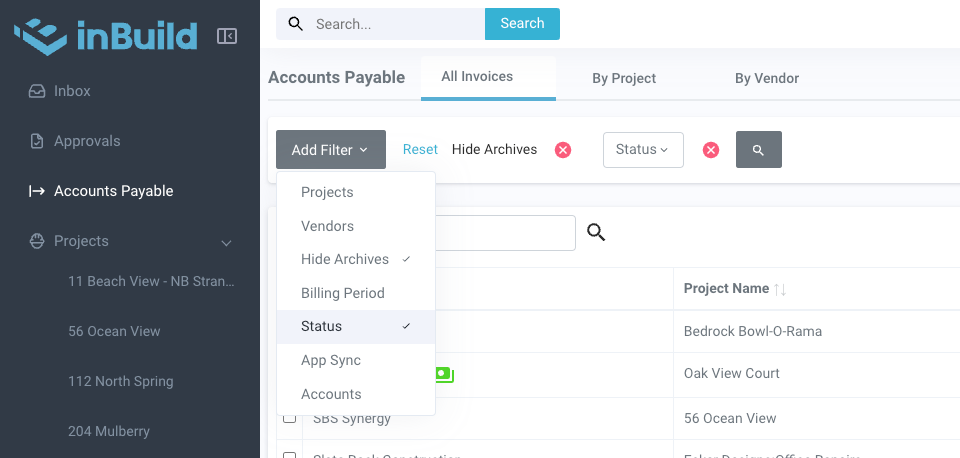This screenshot has height=458, width=960.
Task: Go to Approvals in the sidebar
Action: (x=87, y=141)
